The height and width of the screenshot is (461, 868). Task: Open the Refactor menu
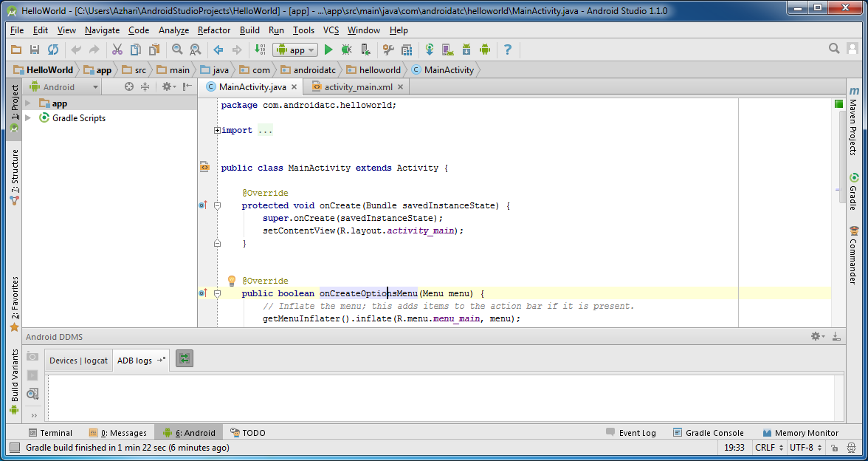[x=213, y=30]
